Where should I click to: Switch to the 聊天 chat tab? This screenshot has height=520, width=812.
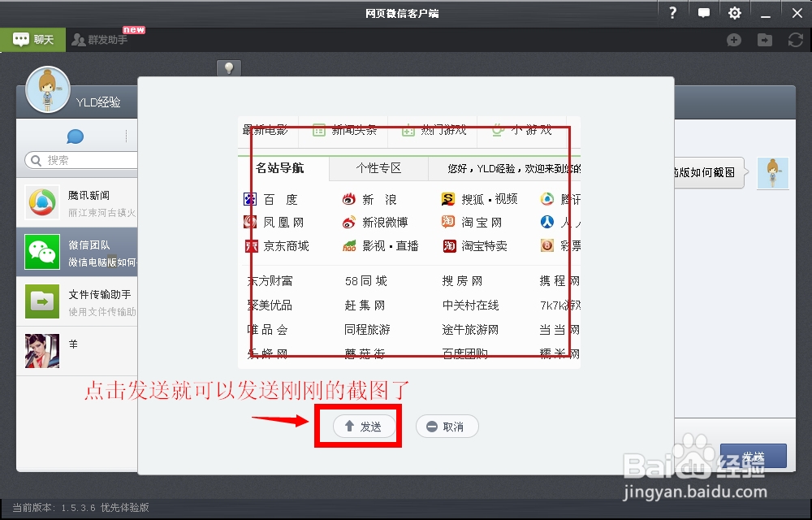(x=32, y=39)
